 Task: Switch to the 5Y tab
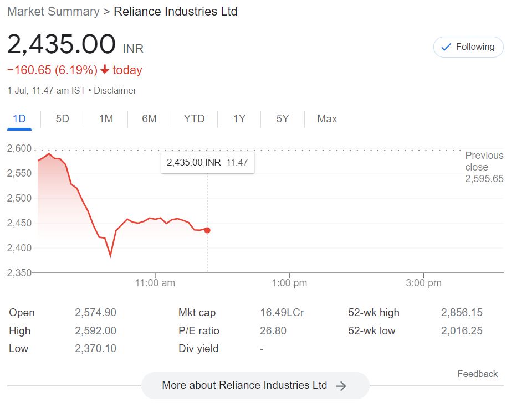coord(283,119)
